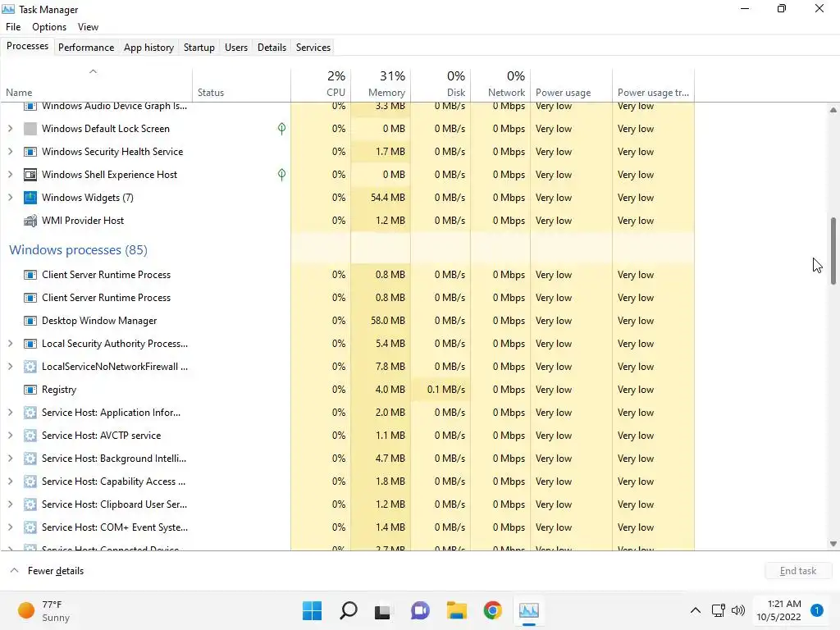Select the first Client Server Runtime Process row

347,275
